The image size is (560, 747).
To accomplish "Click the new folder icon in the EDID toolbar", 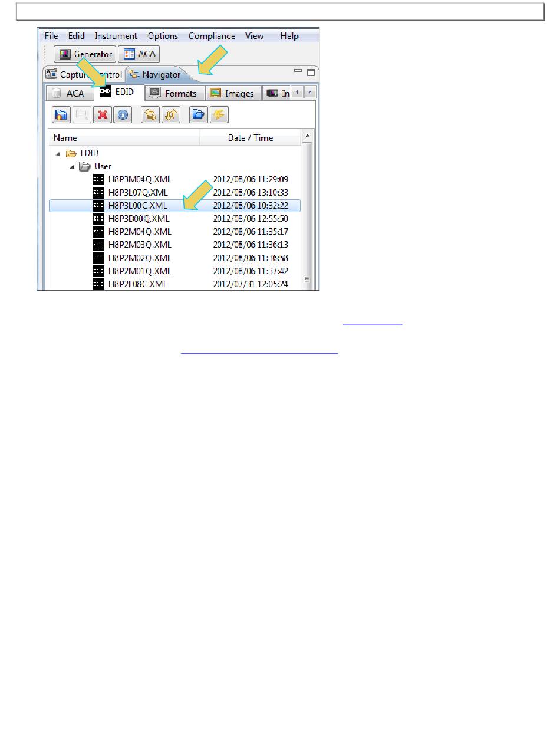I will (x=61, y=115).
